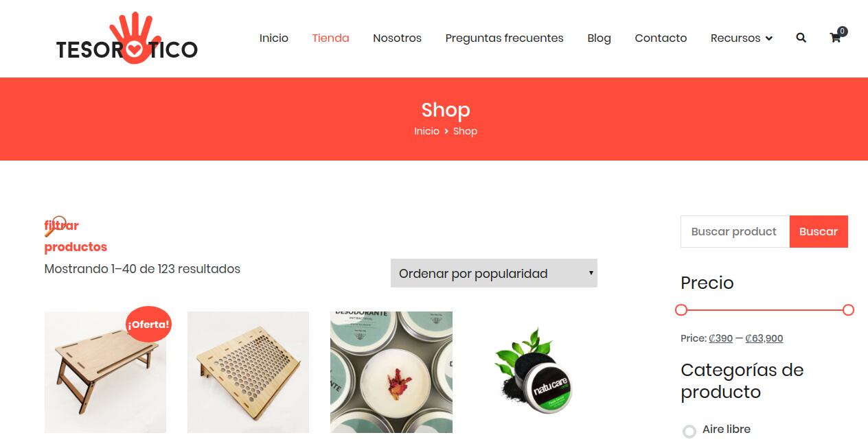Open Preguntas frecuentes page
This screenshot has width=868, height=446.
[504, 38]
